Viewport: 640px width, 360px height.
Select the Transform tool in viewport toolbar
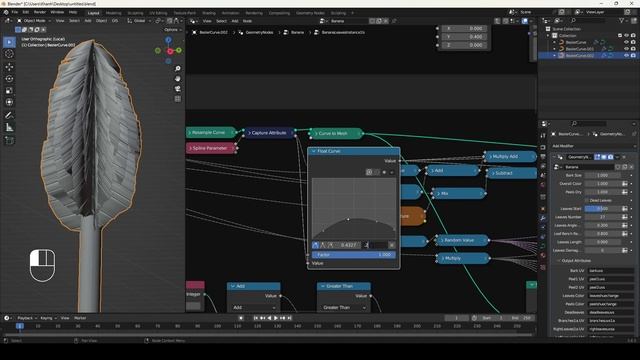point(9,102)
